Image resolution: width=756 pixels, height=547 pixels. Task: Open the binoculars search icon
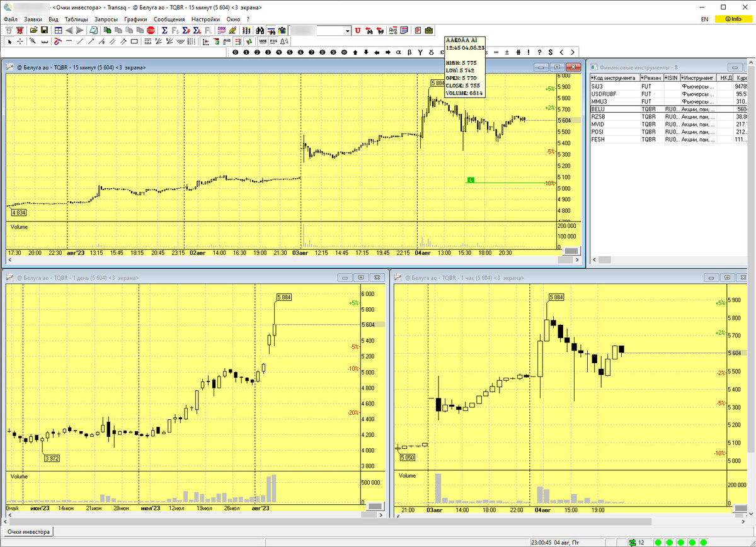(260, 30)
